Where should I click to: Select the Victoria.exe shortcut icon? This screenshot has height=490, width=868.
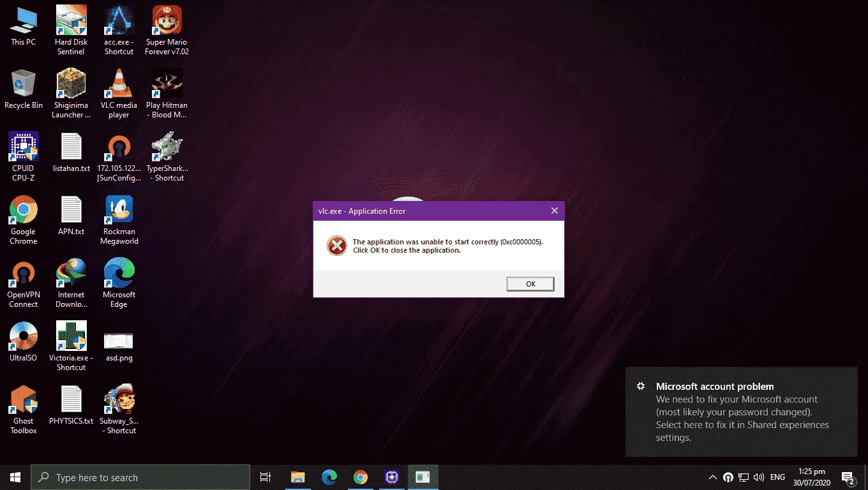tap(71, 346)
